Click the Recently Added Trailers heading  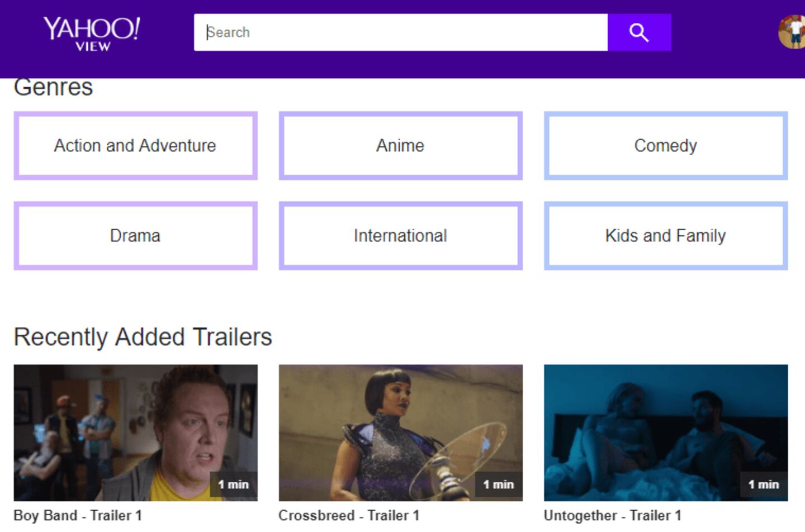coord(143,337)
